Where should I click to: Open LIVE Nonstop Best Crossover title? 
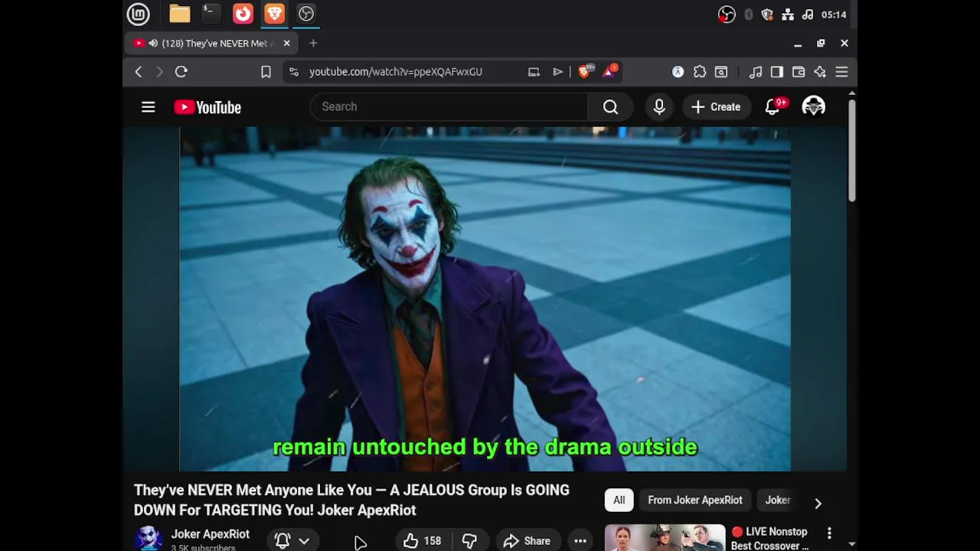[x=769, y=539]
